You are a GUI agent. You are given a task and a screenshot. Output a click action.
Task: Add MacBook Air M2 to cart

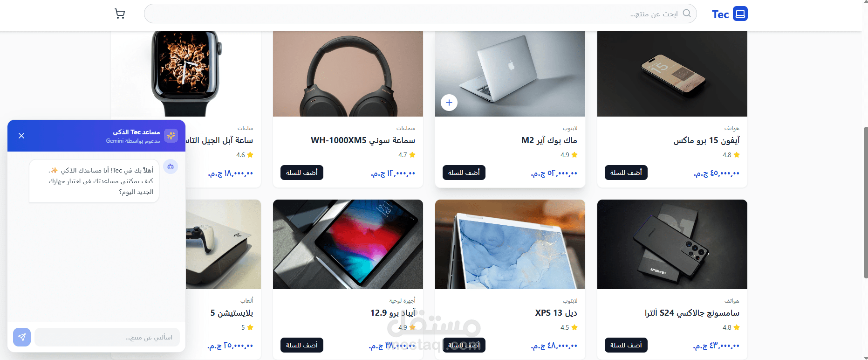pos(464,173)
